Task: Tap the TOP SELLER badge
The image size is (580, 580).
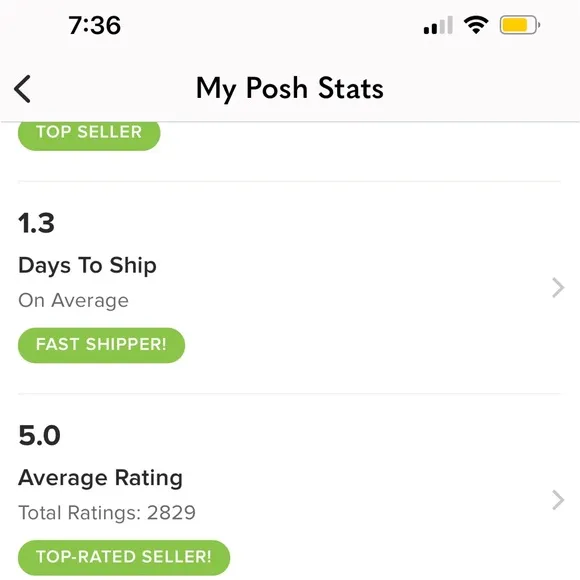Action: click(89, 134)
